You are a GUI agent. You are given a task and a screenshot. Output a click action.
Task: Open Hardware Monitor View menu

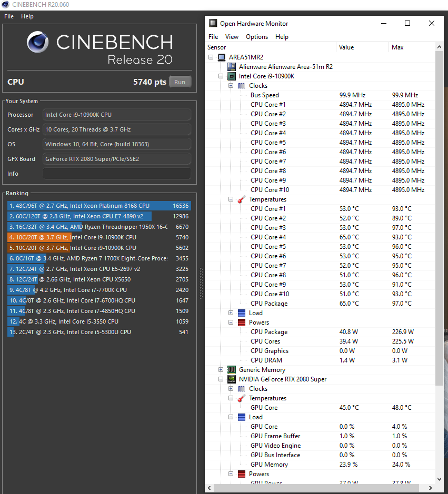232,37
